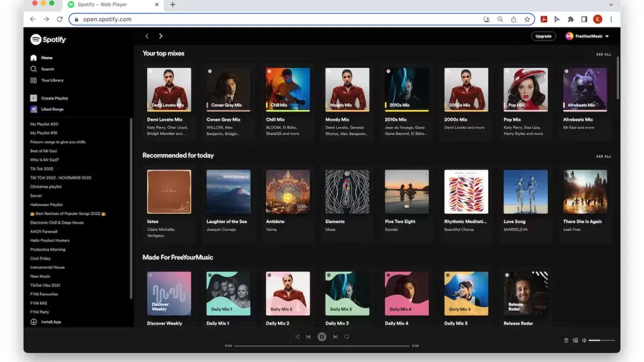This screenshot has width=644, height=362.
Task: Skip to the next track
Action: coord(335,337)
